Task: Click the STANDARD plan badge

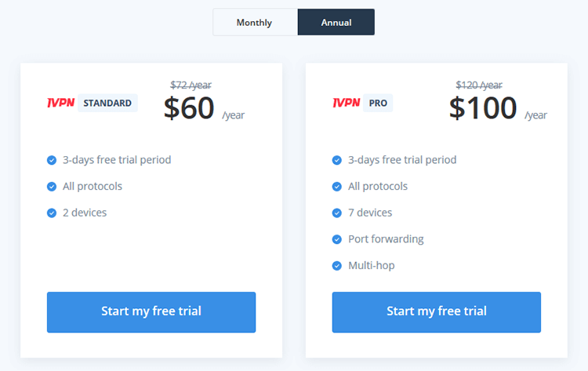Action: pyautogui.click(x=107, y=103)
